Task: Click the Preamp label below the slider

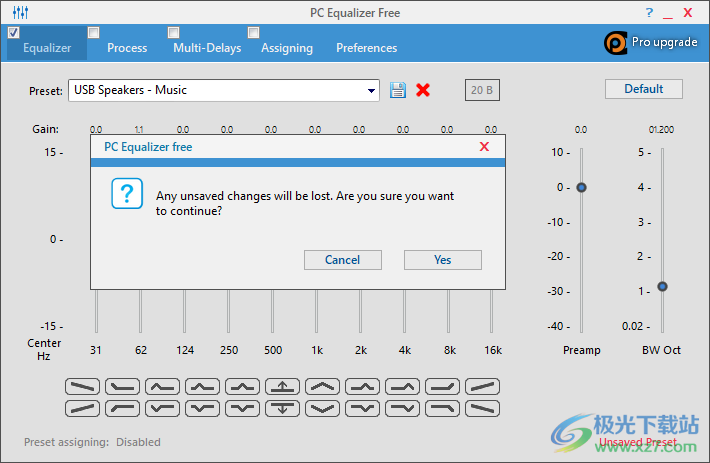Action: (582, 350)
